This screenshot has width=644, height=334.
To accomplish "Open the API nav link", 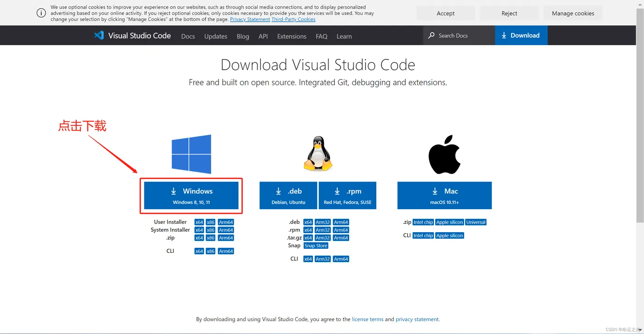I will tap(263, 36).
